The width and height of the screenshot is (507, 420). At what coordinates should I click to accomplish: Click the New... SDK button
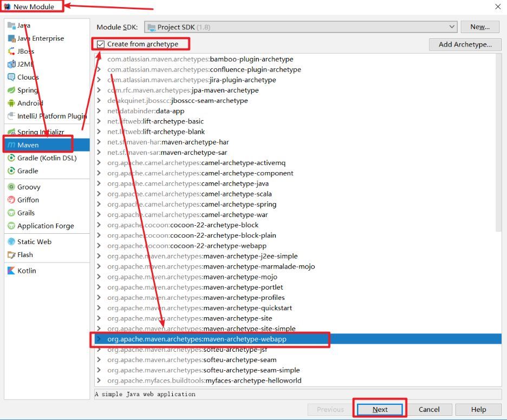click(x=480, y=27)
